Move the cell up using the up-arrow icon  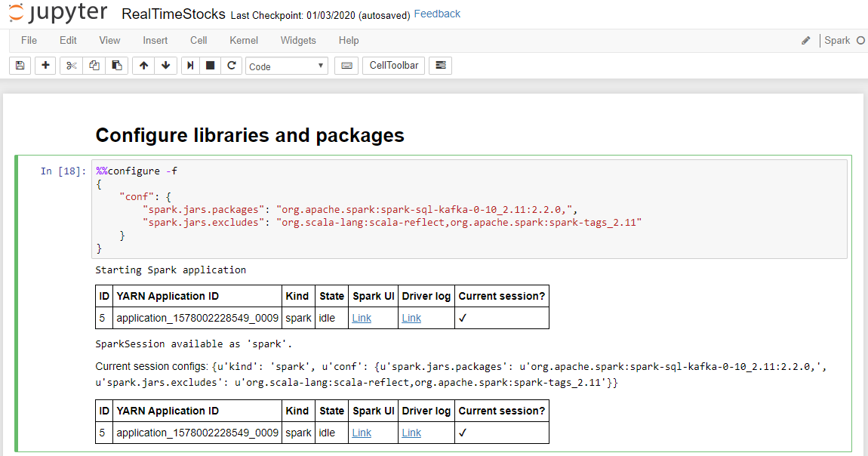[x=143, y=65]
